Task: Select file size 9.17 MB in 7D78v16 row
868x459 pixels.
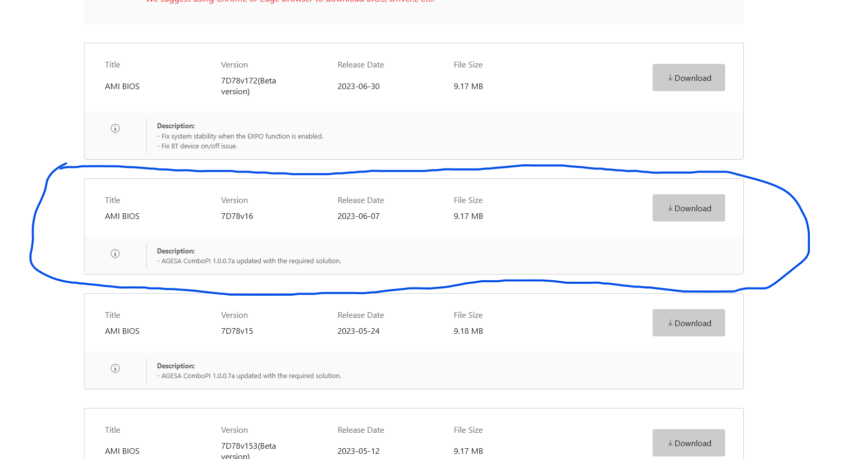Action: click(469, 216)
